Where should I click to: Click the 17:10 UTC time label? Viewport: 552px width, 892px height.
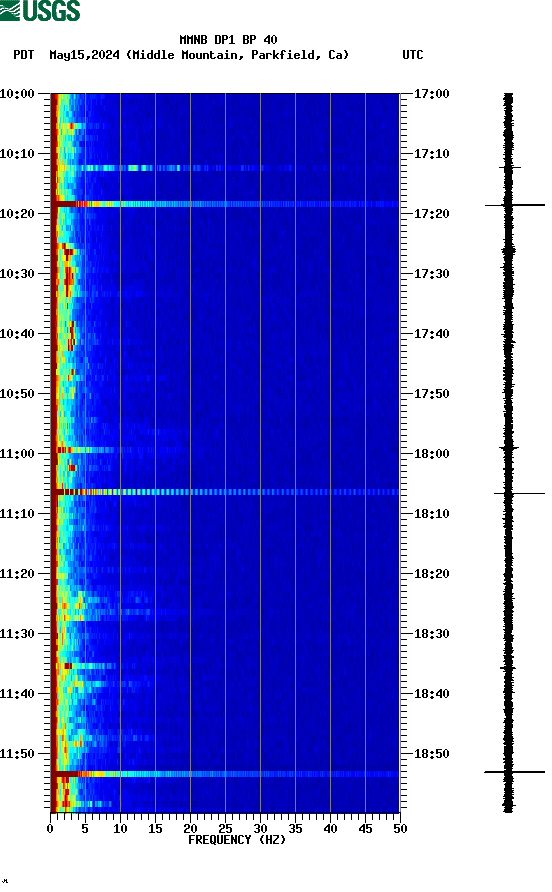pyautogui.click(x=431, y=154)
